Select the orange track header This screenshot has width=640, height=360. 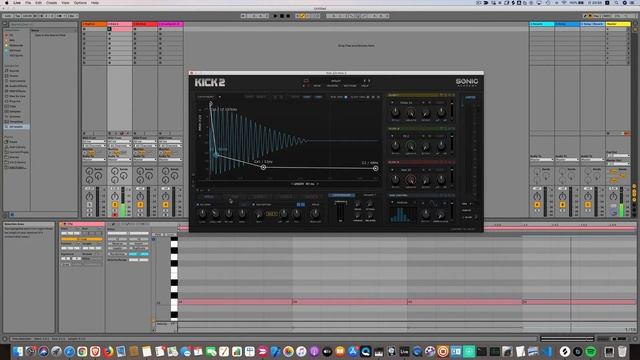[x=94, y=24]
